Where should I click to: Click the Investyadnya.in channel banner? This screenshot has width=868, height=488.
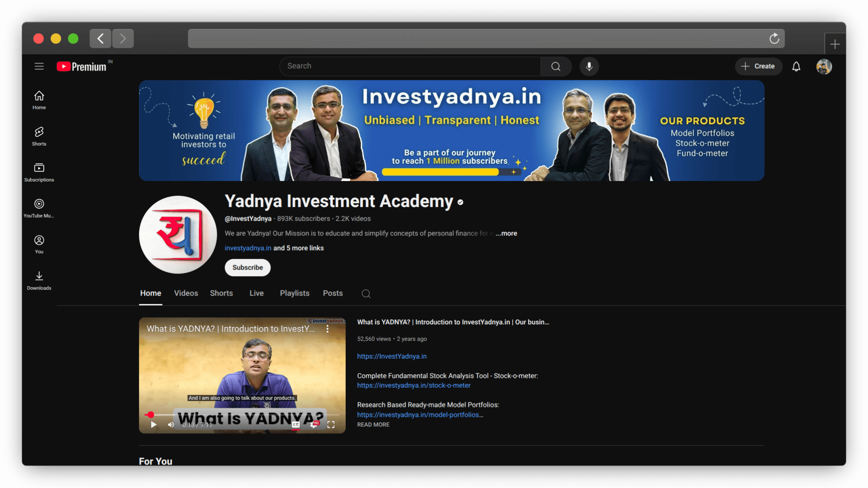coord(452,131)
